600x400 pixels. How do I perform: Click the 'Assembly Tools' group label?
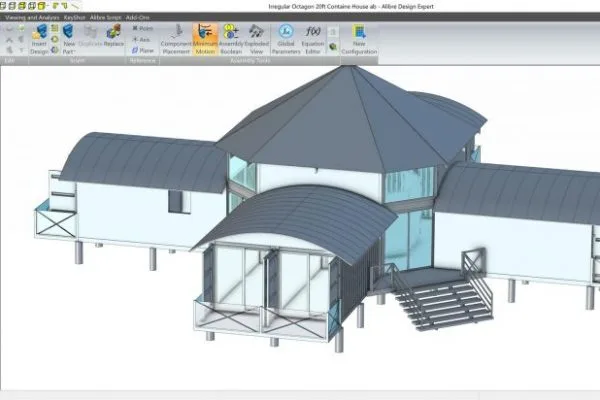(250, 60)
